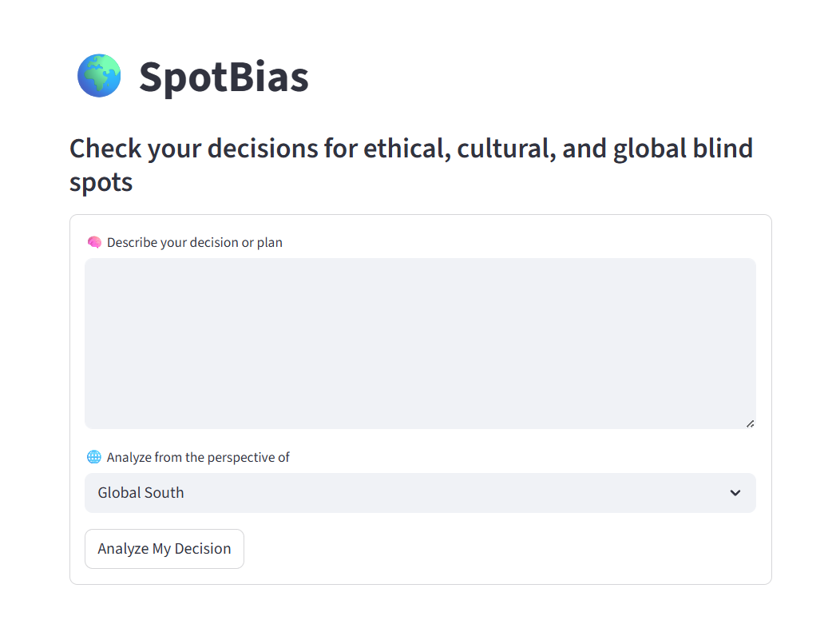Click the SpotBias heading text
The width and height of the screenshot is (840, 632).
click(224, 78)
